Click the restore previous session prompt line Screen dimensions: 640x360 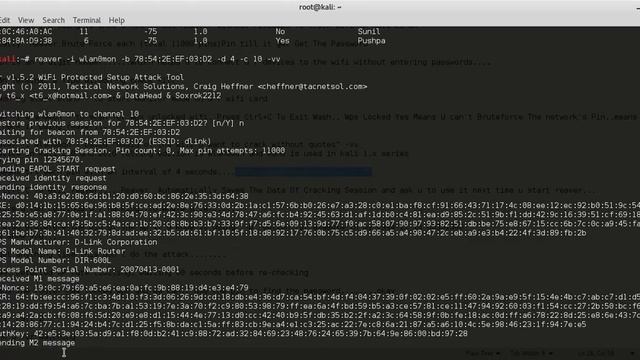coord(122,123)
